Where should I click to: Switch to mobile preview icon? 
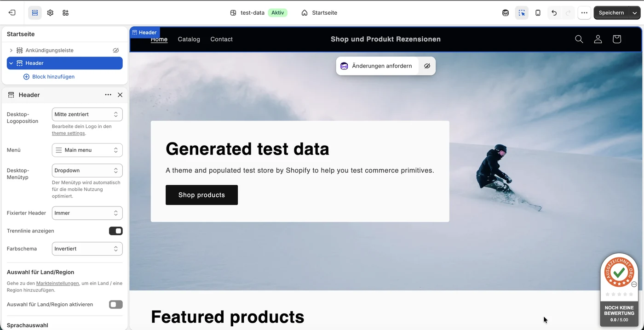[538, 13]
